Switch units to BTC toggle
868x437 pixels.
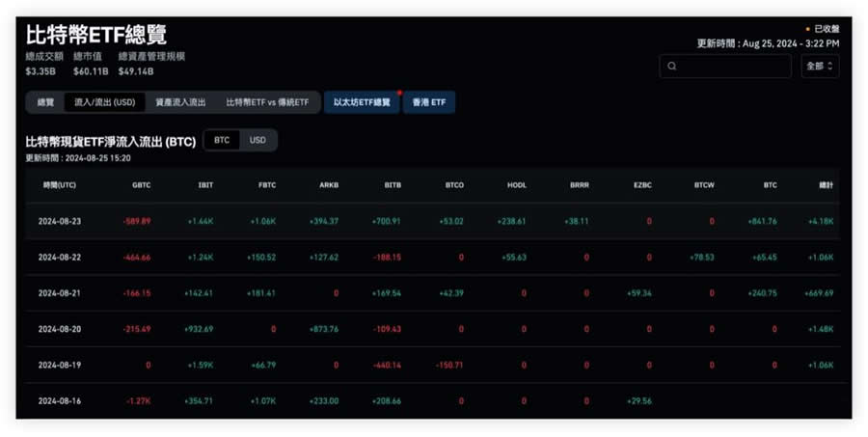(x=222, y=141)
